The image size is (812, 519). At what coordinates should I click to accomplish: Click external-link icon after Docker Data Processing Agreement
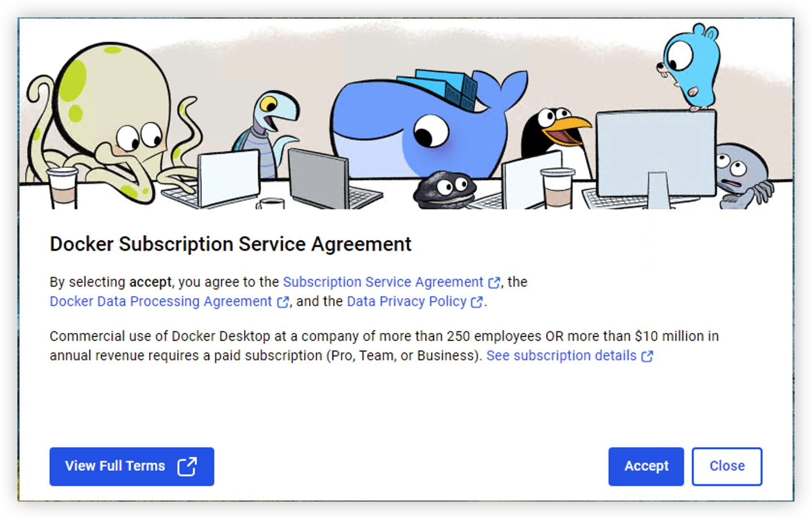coord(283,302)
